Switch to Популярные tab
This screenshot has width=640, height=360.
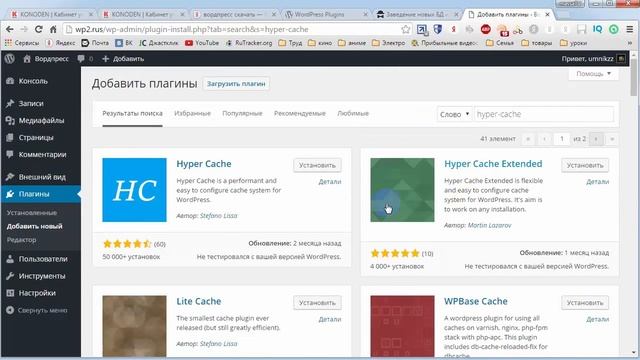[242, 113]
